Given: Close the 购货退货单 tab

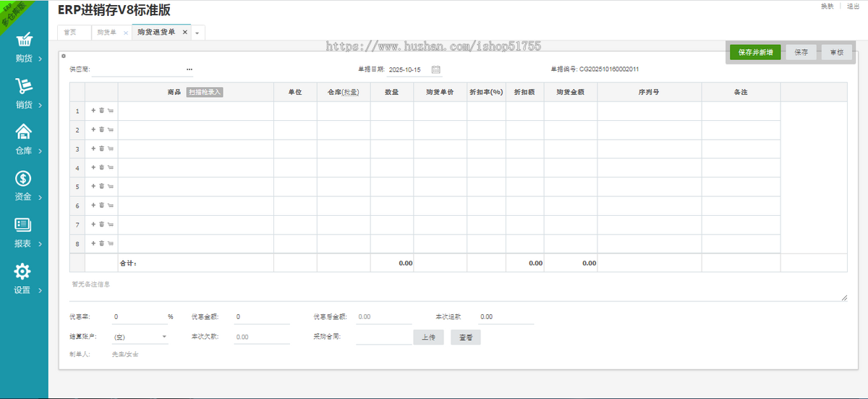Looking at the screenshot, I should pos(185,33).
